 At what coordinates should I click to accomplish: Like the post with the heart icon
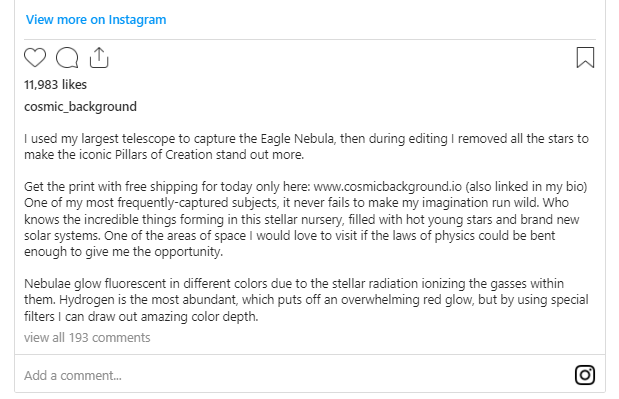(35, 58)
